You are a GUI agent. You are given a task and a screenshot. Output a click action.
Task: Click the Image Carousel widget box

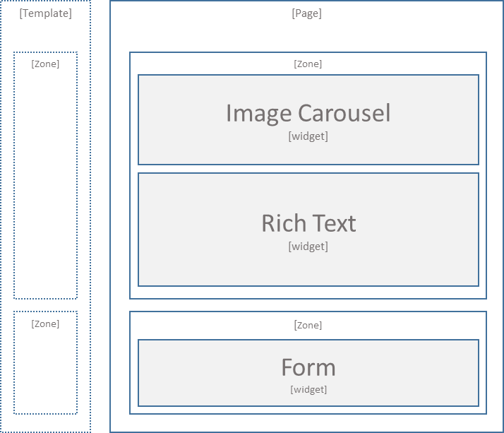click(x=308, y=119)
